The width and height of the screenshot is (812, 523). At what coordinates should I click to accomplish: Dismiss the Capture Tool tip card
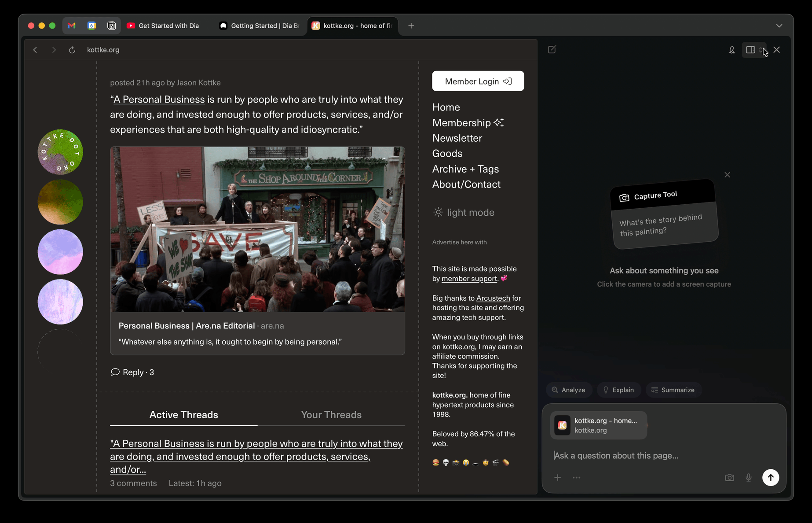728,175
